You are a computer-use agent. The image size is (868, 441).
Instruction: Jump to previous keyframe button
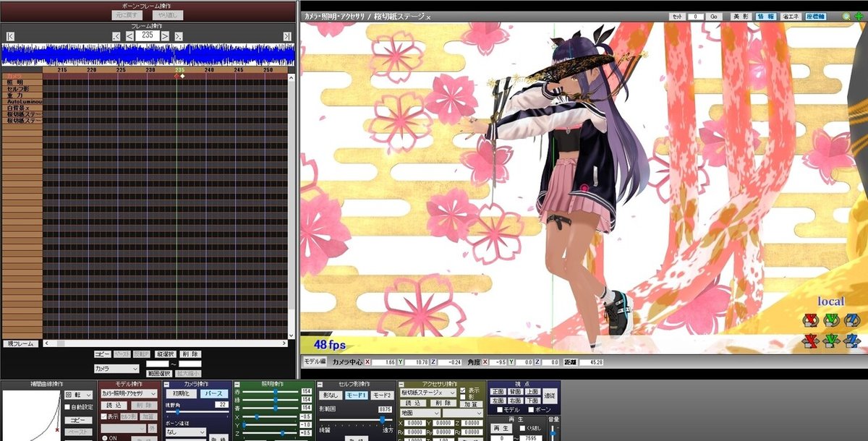tap(116, 36)
